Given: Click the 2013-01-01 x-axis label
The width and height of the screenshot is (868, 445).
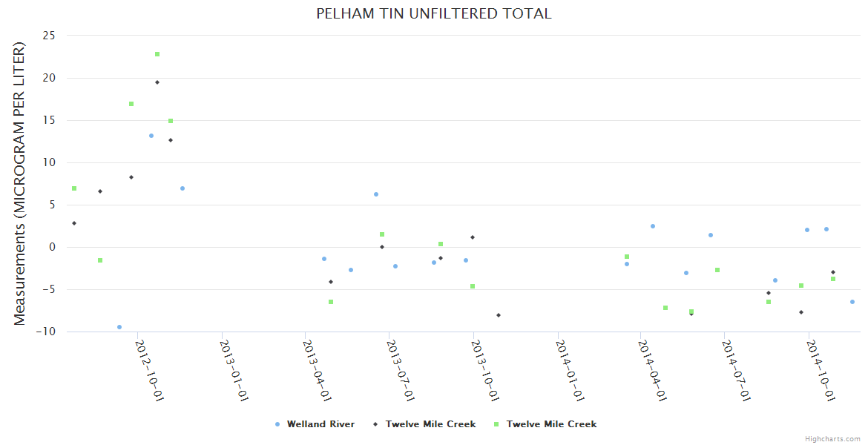Looking at the screenshot, I should (233, 371).
